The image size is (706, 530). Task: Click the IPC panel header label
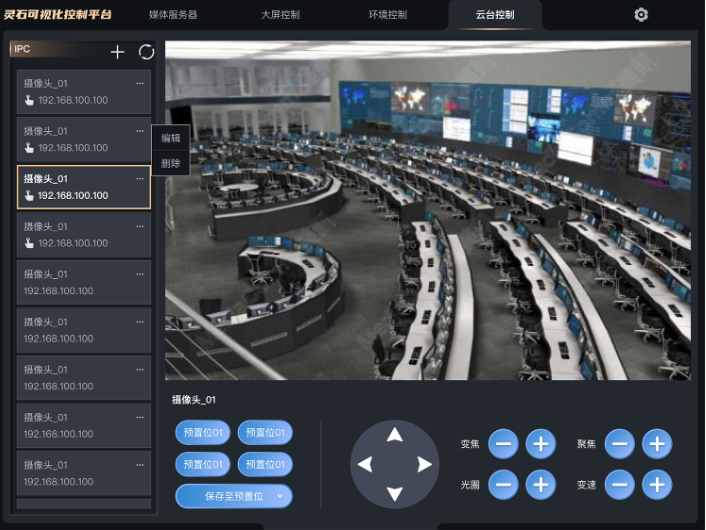[x=22, y=49]
